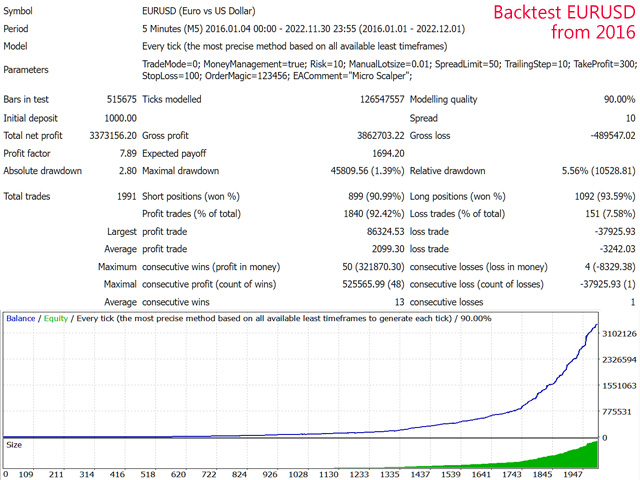640x480 pixels.
Task: Select the consecutive loss value -37925.93 (1)
Action: click(608, 284)
